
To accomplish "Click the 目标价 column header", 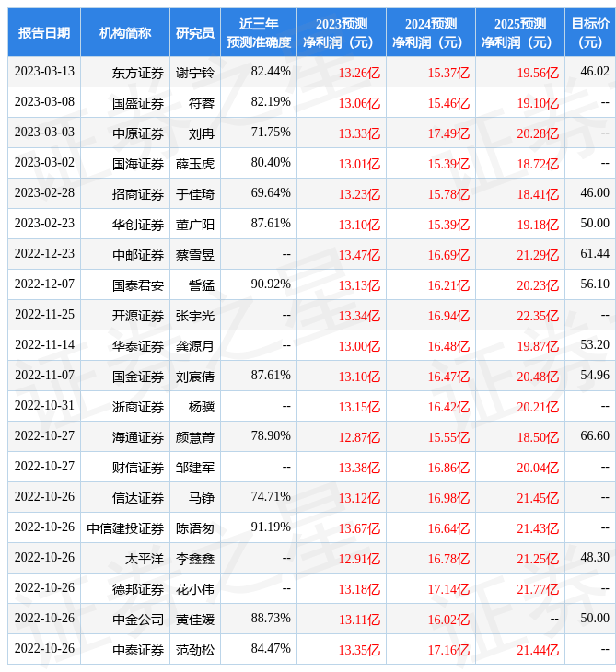I will tap(590, 32).
